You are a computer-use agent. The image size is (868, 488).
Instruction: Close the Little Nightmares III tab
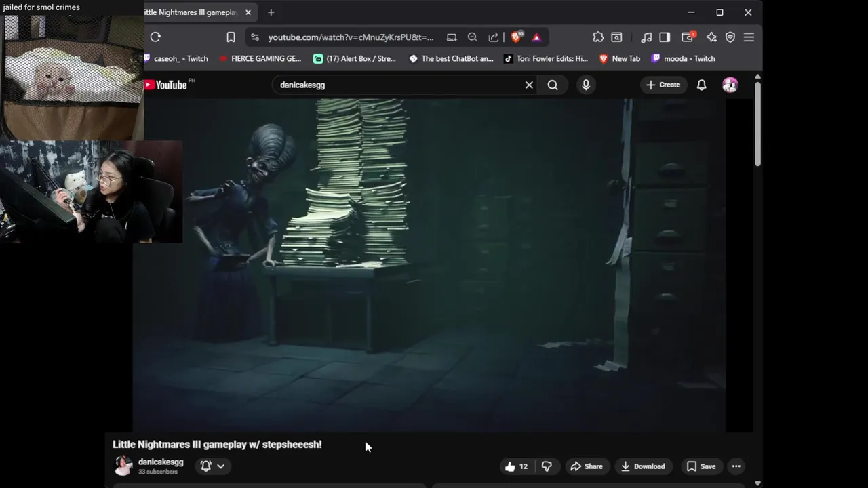click(x=248, y=12)
